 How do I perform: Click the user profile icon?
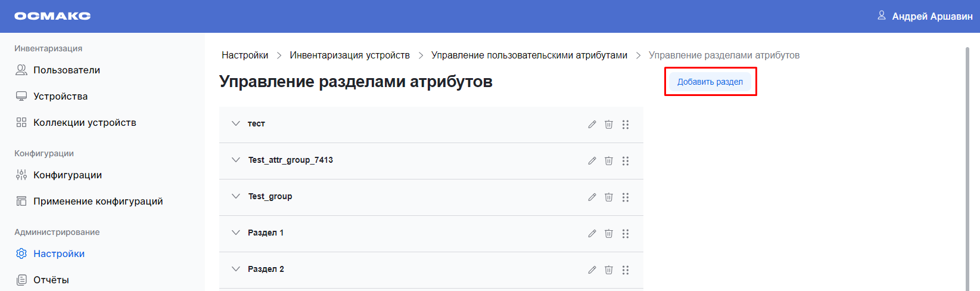coord(881,16)
